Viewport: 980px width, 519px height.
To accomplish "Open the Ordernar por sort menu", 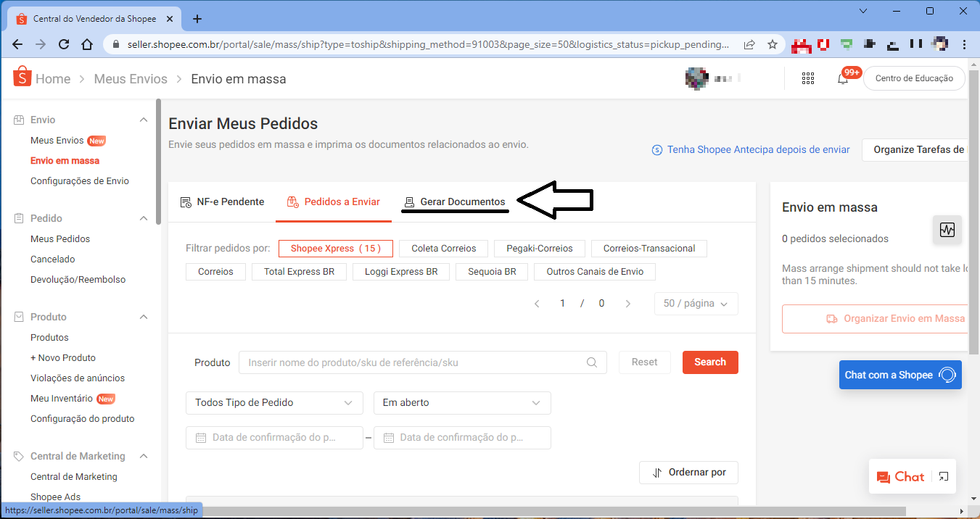I will pyautogui.click(x=688, y=473).
